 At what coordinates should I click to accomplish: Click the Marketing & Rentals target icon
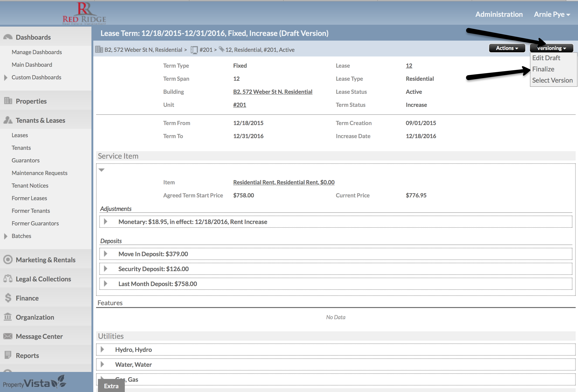point(8,259)
